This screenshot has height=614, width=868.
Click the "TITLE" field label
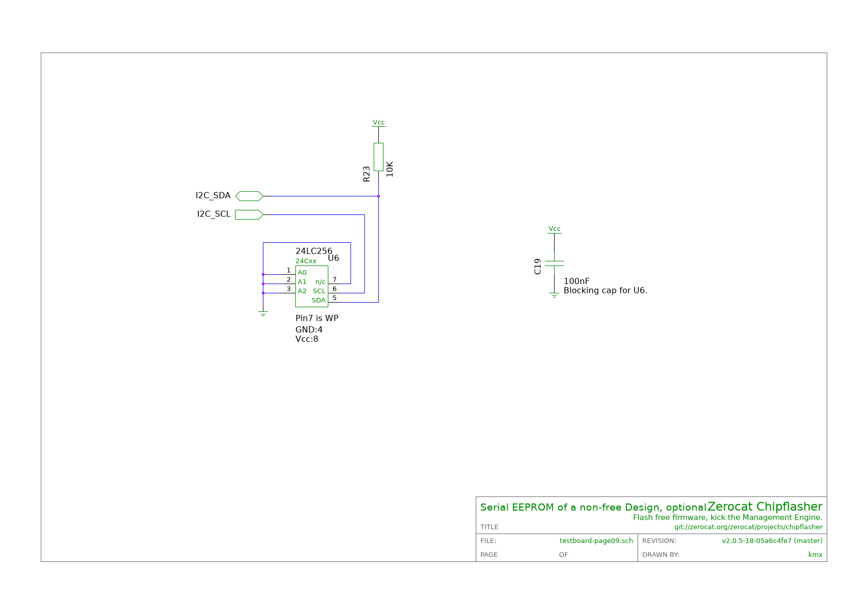pos(489,527)
